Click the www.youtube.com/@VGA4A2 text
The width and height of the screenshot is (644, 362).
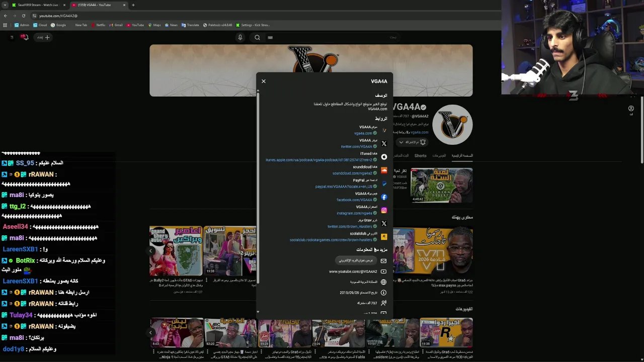(x=353, y=271)
